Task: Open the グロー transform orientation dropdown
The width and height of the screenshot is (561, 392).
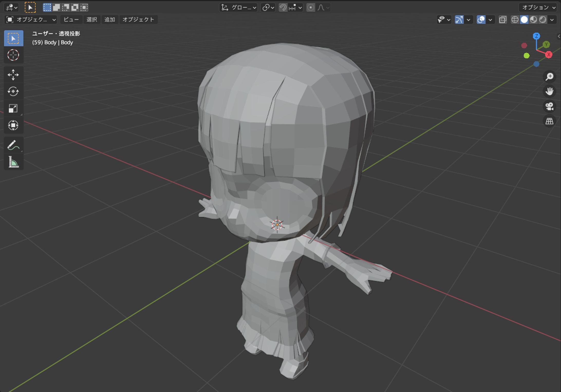Action: point(238,7)
